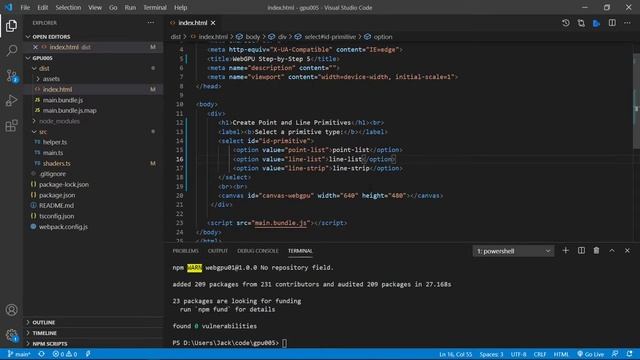Click the body breadcrumb in editor path
Screen dimensions: 640x360
point(252,37)
